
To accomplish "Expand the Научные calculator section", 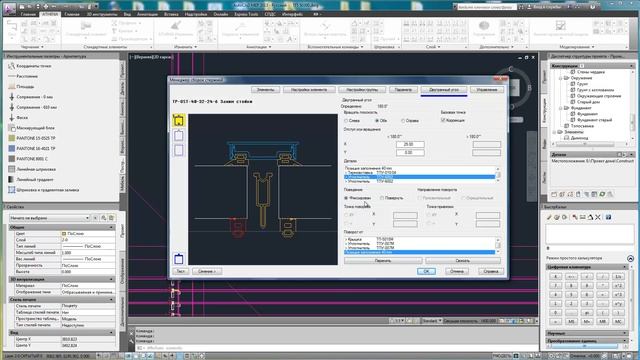I will point(624,333).
